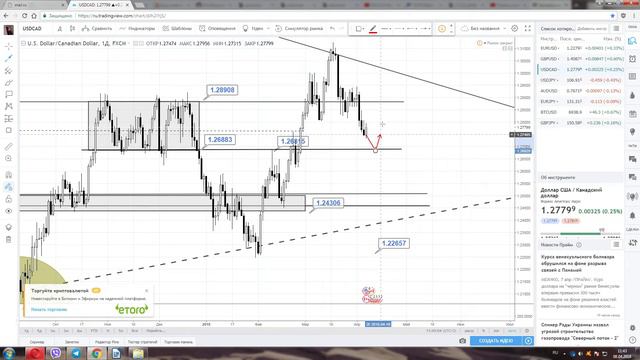Open the pitchfork tools in left sidebar
The image size is (640, 360).
9,70
